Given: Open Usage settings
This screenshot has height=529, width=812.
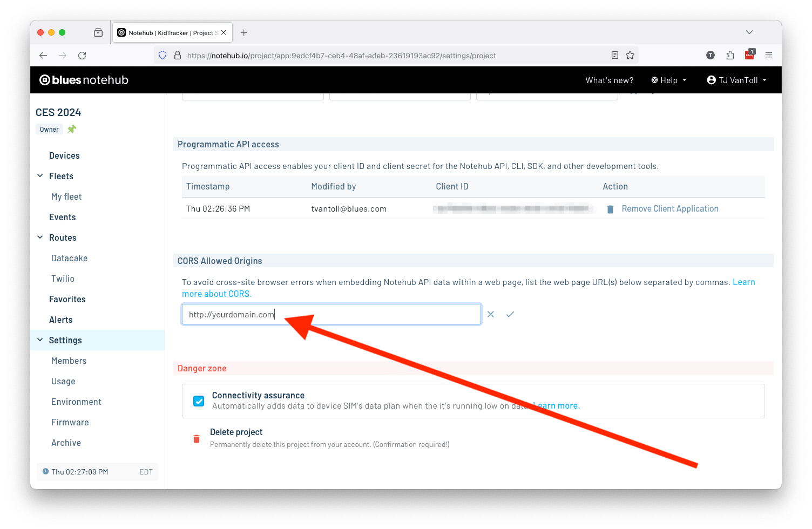Looking at the screenshot, I should tap(63, 381).
